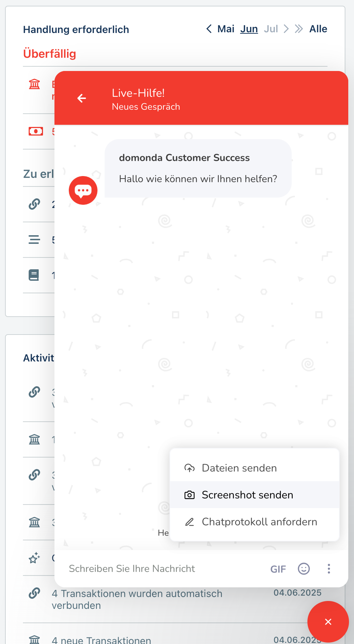Switch to the Mai month tab
The height and width of the screenshot is (644, 354).
(x=226, y=29)
